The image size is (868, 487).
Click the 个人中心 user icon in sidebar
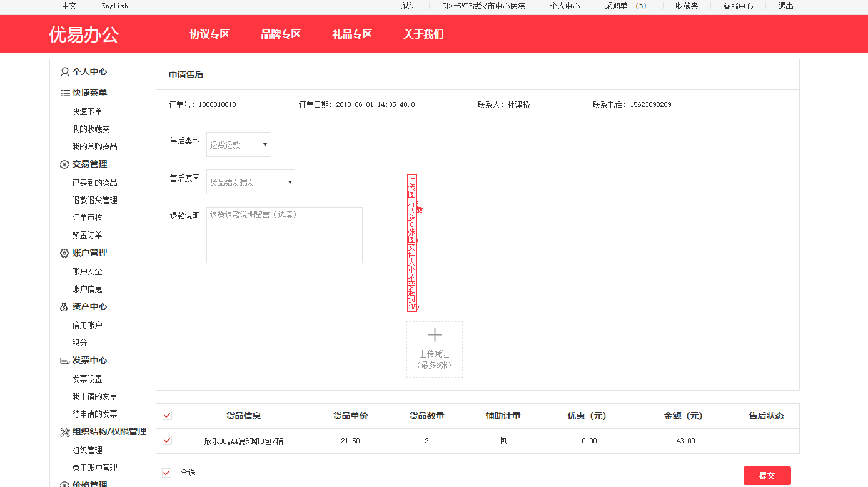(x=64, y=72)
